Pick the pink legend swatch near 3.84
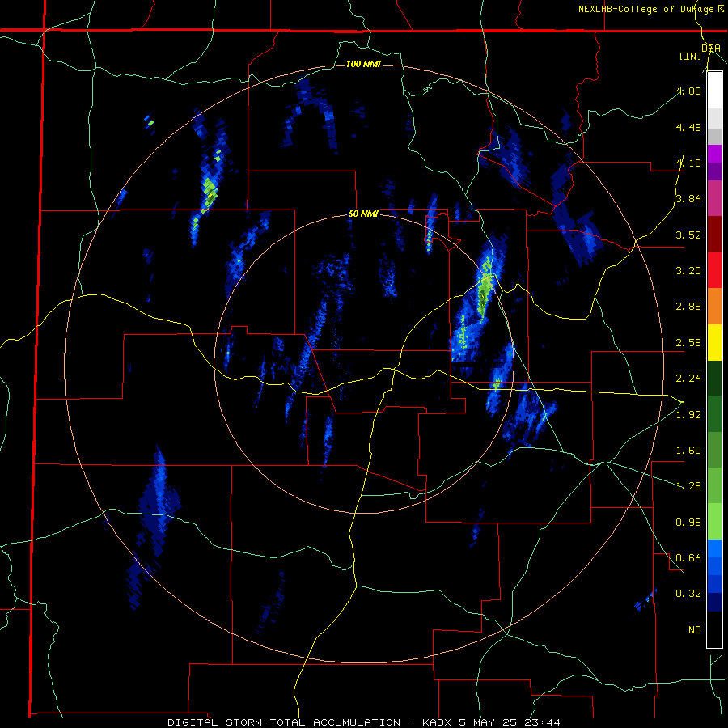The width and height of the screenshot is (728, 728). coord(714,198)
